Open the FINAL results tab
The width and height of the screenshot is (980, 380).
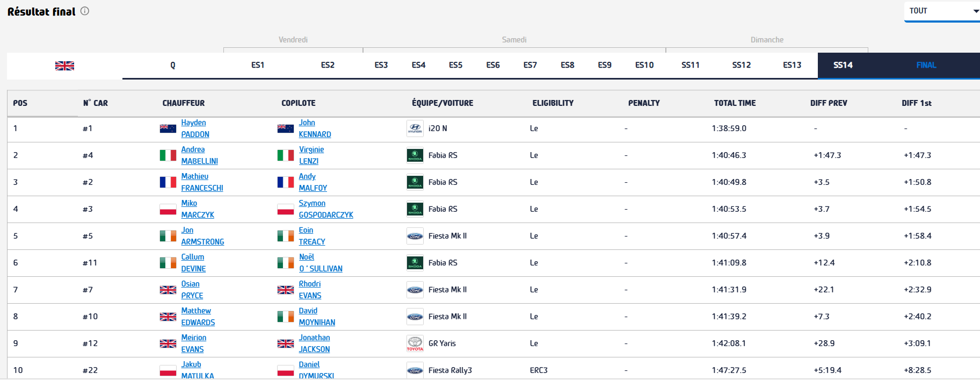click(x=926, y=65)
